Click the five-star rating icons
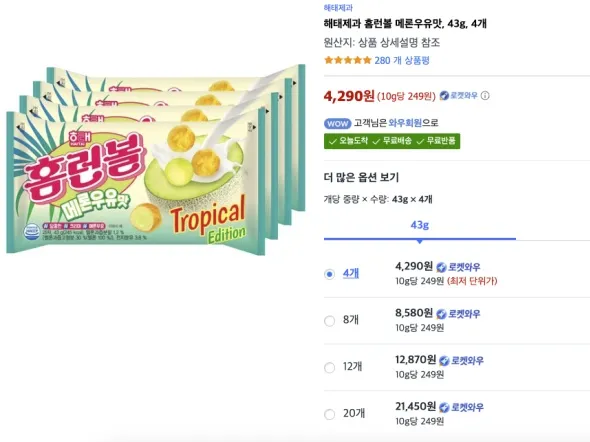This screenshot has height=442, width=590. 348,60
